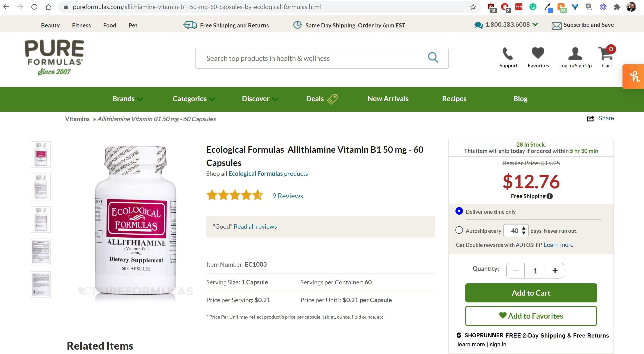Increase quantity with the plus button

point(555,271)
